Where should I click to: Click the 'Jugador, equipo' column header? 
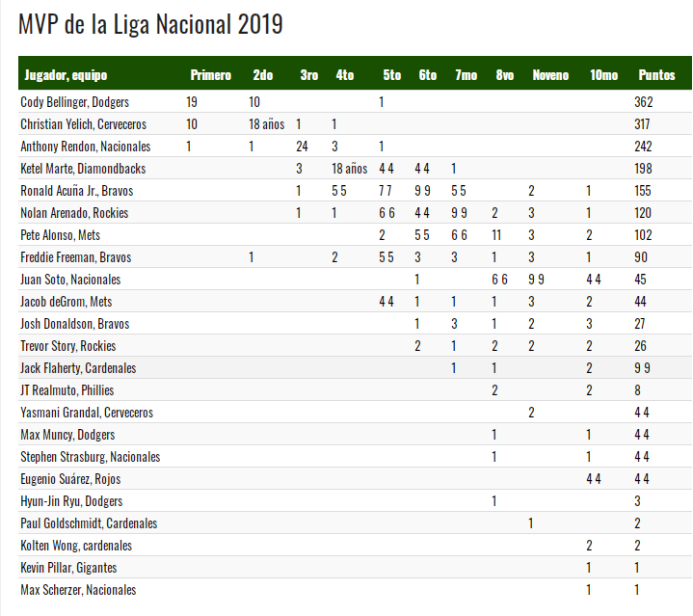tap(66, 75)
